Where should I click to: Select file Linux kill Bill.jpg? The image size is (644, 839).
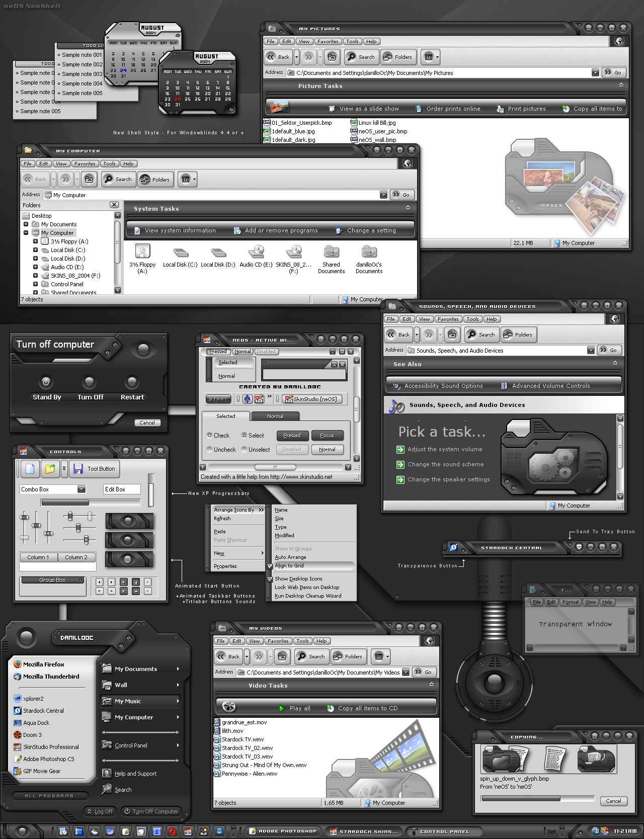[373, 122]
